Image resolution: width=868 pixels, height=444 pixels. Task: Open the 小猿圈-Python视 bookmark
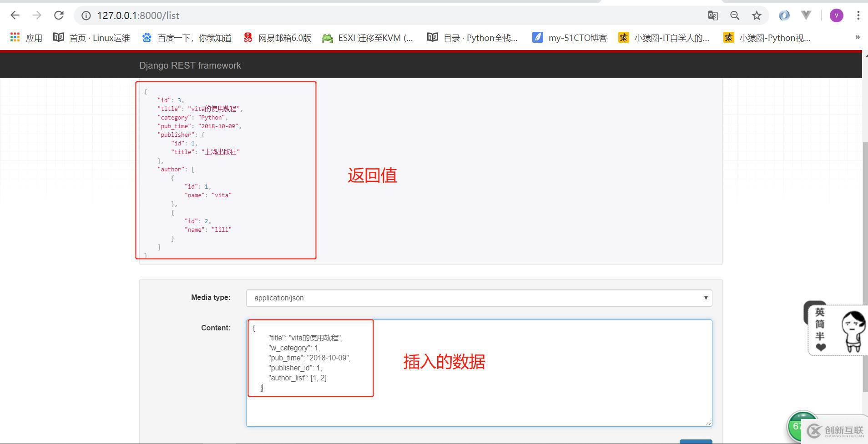(x=767, y=38)
